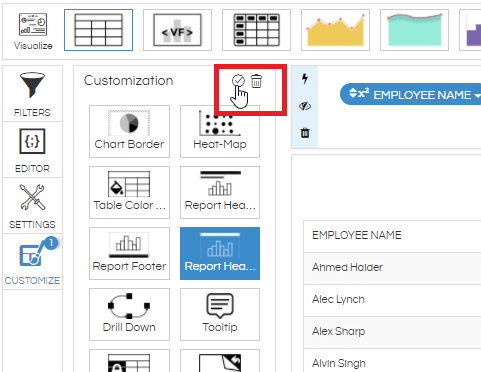Open the Settings panel with the tools icon
Viewport: 481px width, 372px height.
point(32,206)
